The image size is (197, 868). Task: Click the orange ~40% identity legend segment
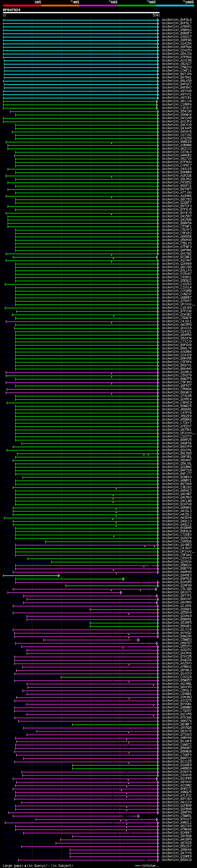click(60, 6)
